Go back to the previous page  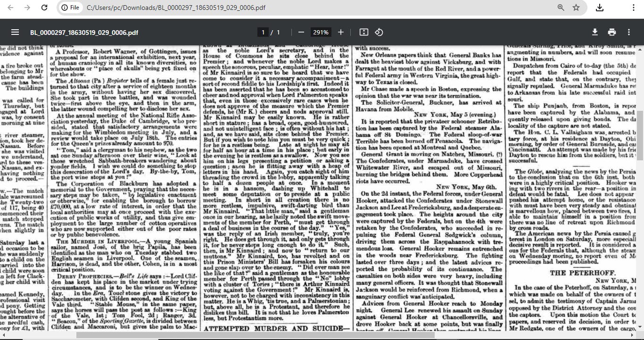point(10,8)
